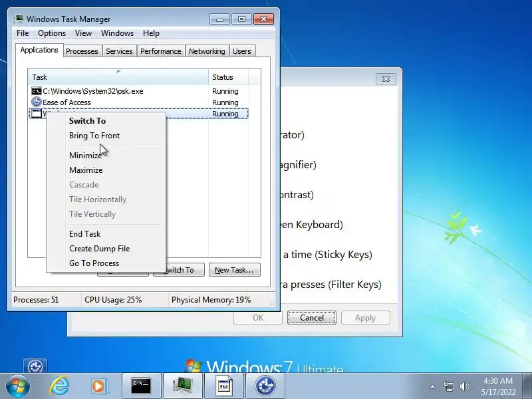Open the network tray icon

click(448, 386)
